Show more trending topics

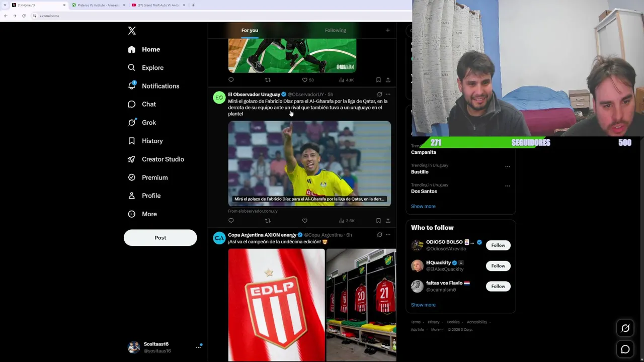(x=423, y=206)
